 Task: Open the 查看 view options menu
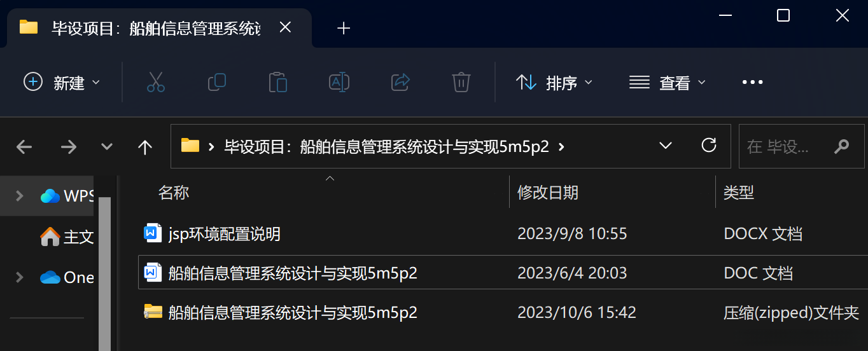pos(668,83)
